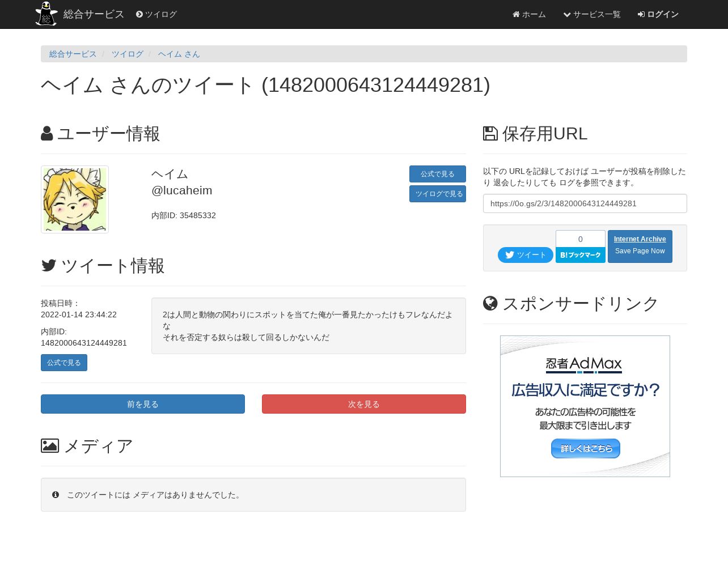Click the ヘイム さんのツイート page heading

[265, 85]
